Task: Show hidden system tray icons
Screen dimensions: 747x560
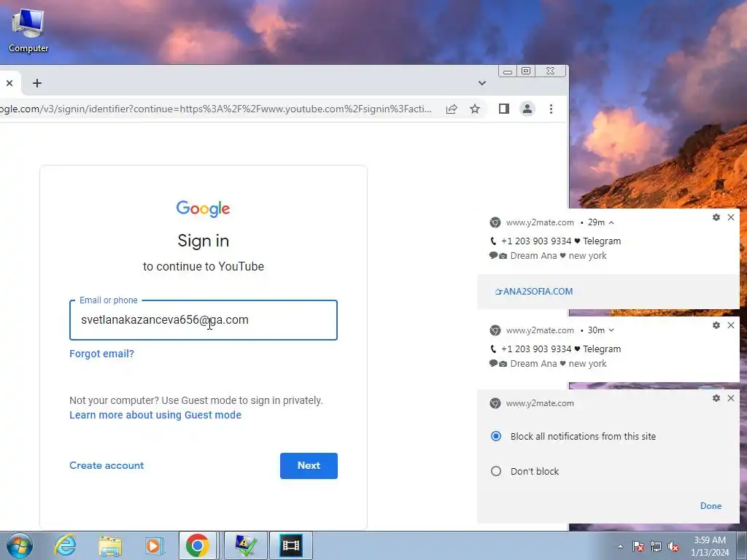Action: tap(620, 546)
